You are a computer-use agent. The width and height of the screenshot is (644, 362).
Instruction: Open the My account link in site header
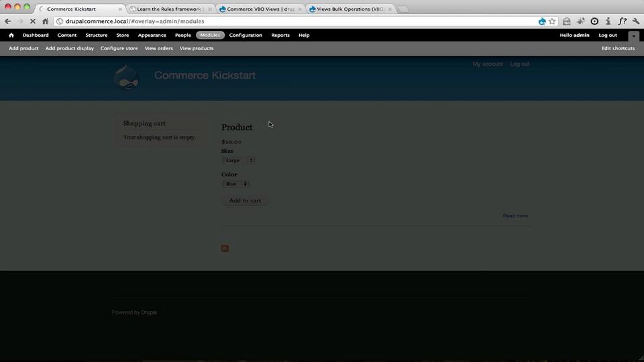click(x=488, y=64)
